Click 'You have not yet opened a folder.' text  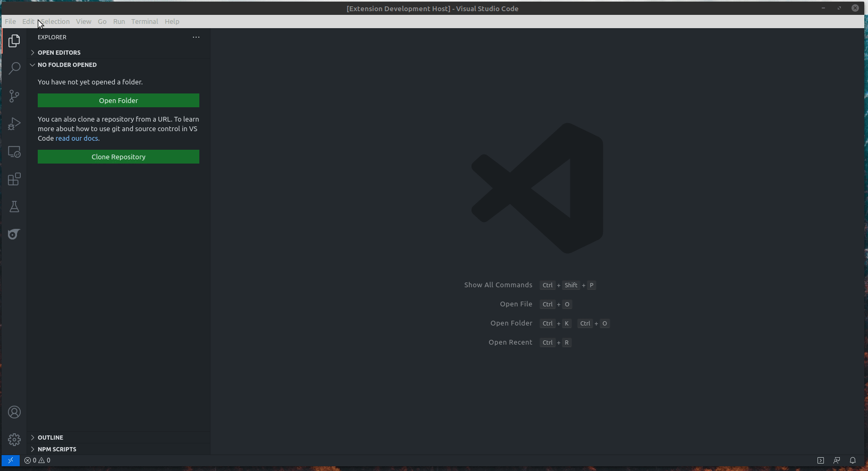(x=90, y=82)
